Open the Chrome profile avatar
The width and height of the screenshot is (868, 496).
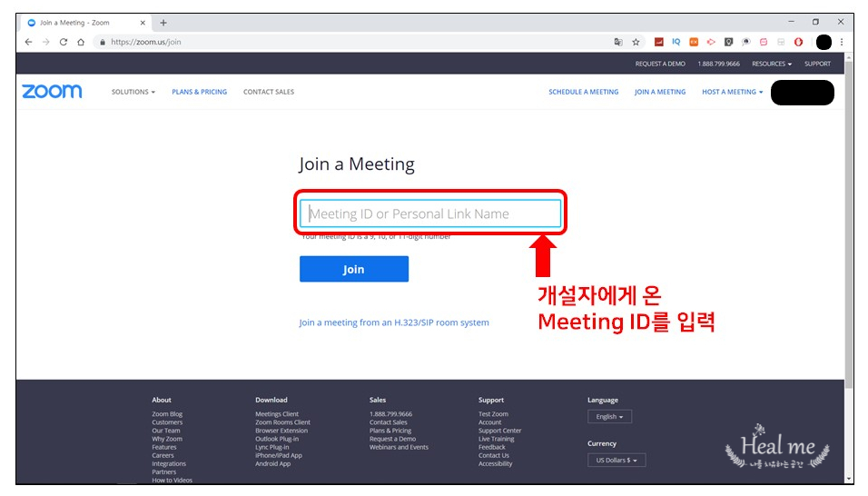click(x=824, y=42)
